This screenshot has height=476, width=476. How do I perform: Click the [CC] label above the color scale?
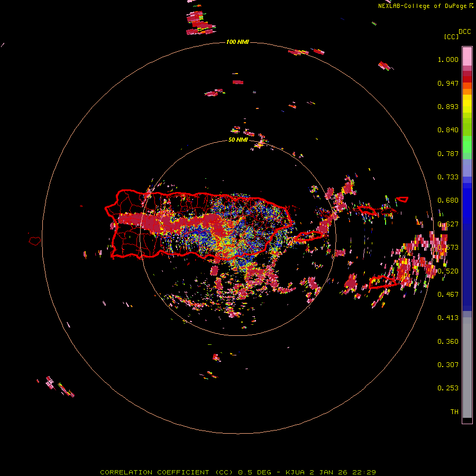(451, 36)
